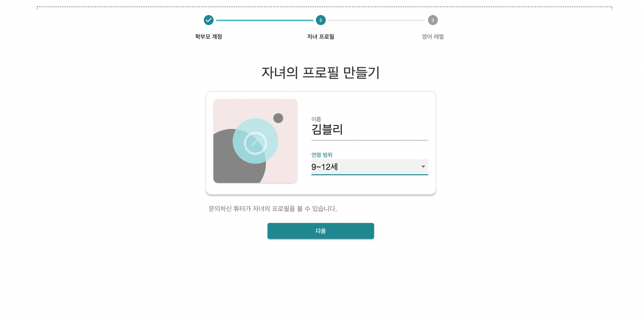Click the 연령 범위 field label
The width and height of the screenshot is (644, 320).
coord(322,155)
